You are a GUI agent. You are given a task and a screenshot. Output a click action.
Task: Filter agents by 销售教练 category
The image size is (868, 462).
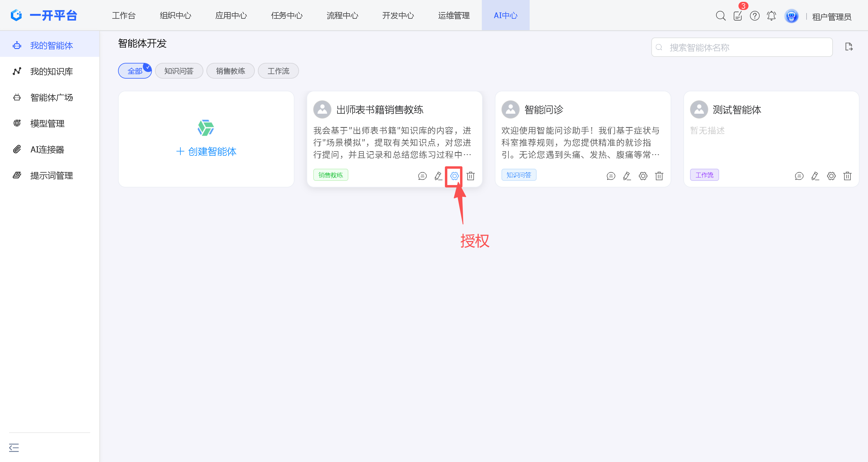click(231, 71)
